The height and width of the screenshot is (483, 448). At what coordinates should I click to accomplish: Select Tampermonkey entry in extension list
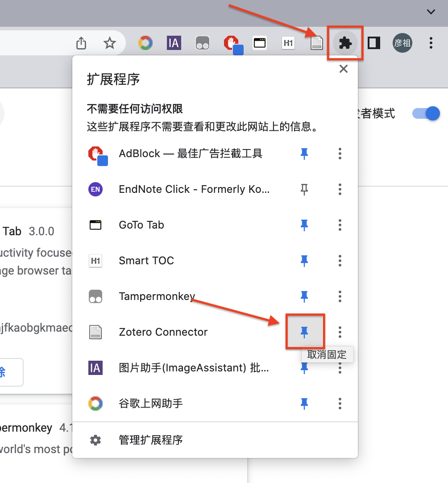tap(157, 296)
